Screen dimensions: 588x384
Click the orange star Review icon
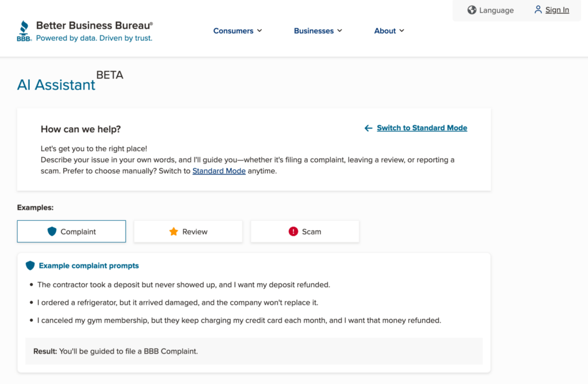point(173,232)
